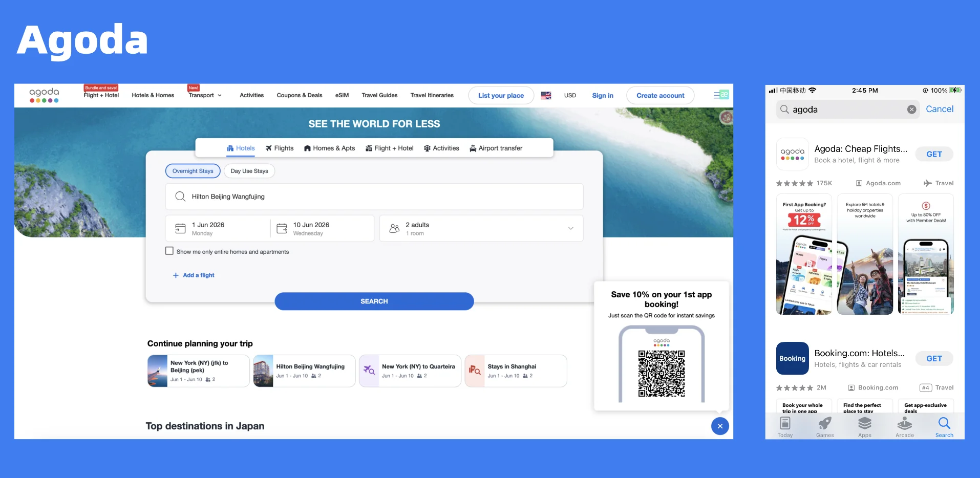Image resolution: width=980 pixels, height=478 pixels.
Task: Open the language flag selector
Action: [x=546, y=96]
